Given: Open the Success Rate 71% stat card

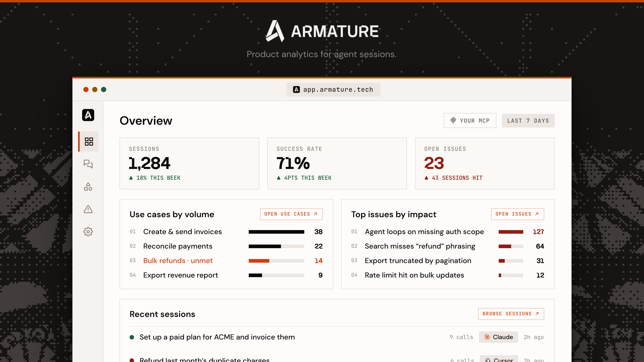Looking at the screenshot, I should pyautogui.click(x=337, y=163).
